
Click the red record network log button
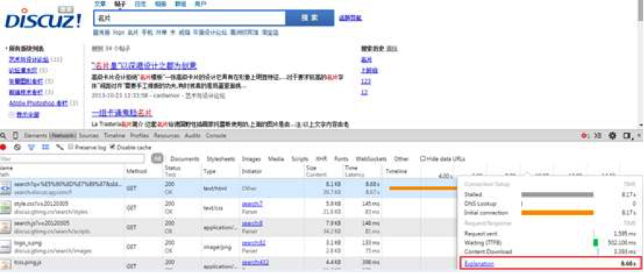pos(3,147)
